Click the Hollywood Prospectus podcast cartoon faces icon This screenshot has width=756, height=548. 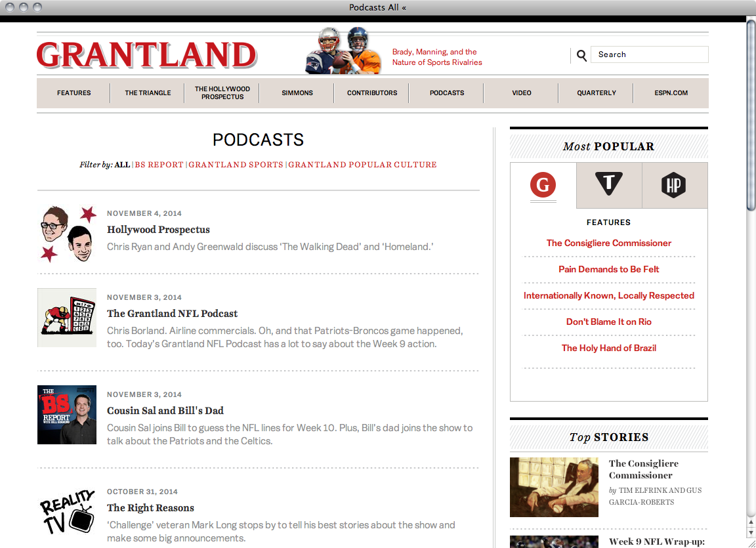point(67,234)
